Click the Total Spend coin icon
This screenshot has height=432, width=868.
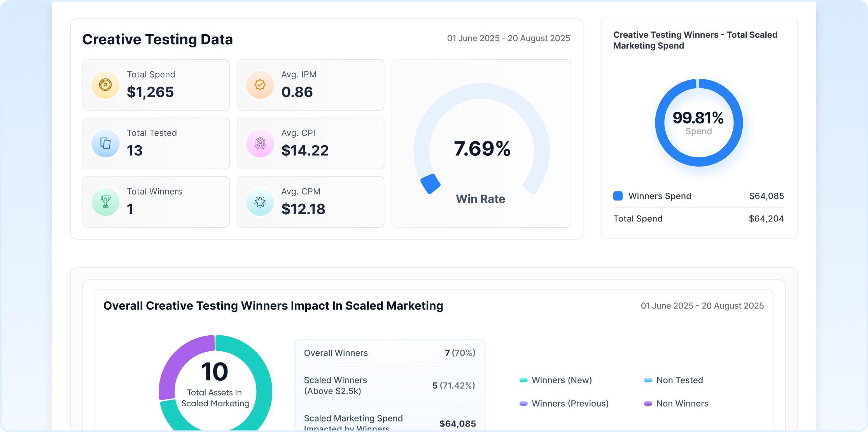point(105,85)
